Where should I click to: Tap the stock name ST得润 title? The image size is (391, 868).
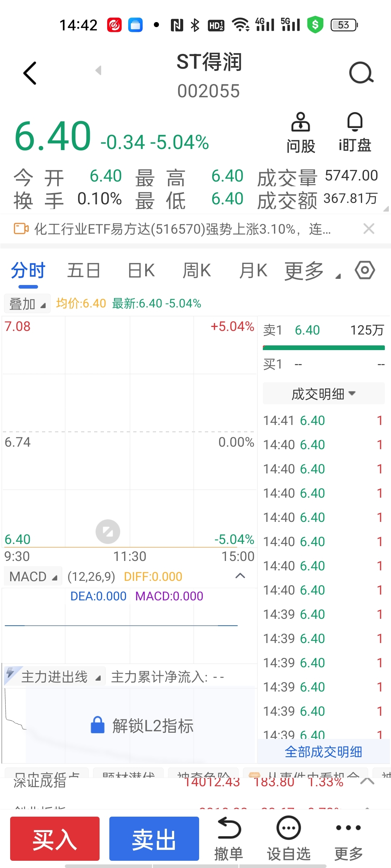[209, 61]
